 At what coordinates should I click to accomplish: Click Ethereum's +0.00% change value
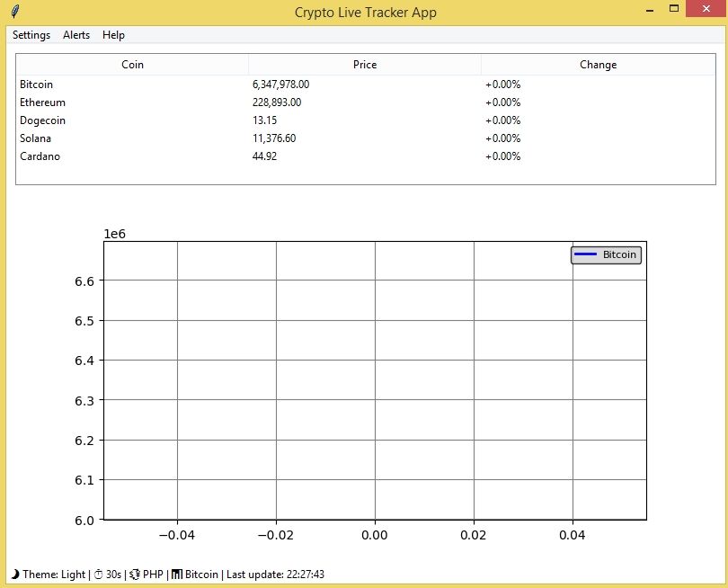point(502,102)
